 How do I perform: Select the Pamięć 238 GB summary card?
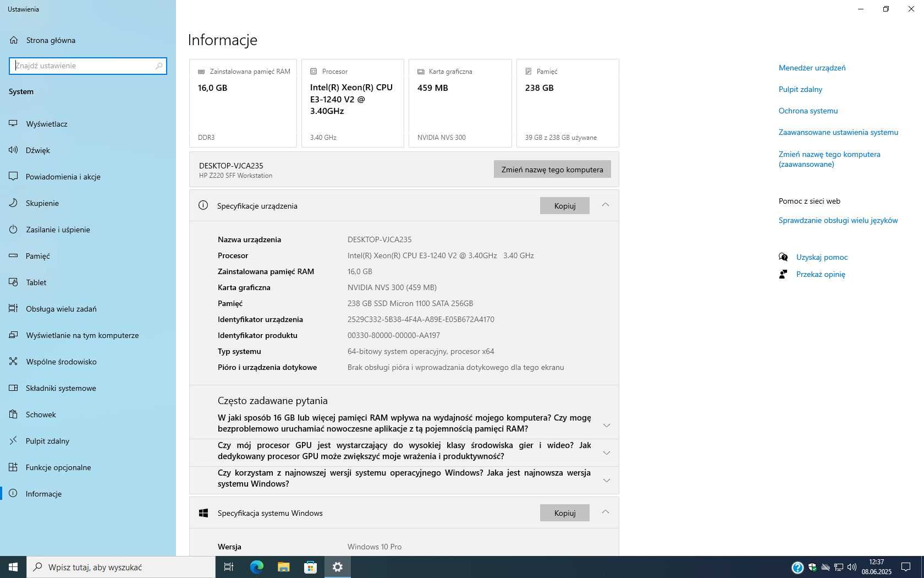568,103
